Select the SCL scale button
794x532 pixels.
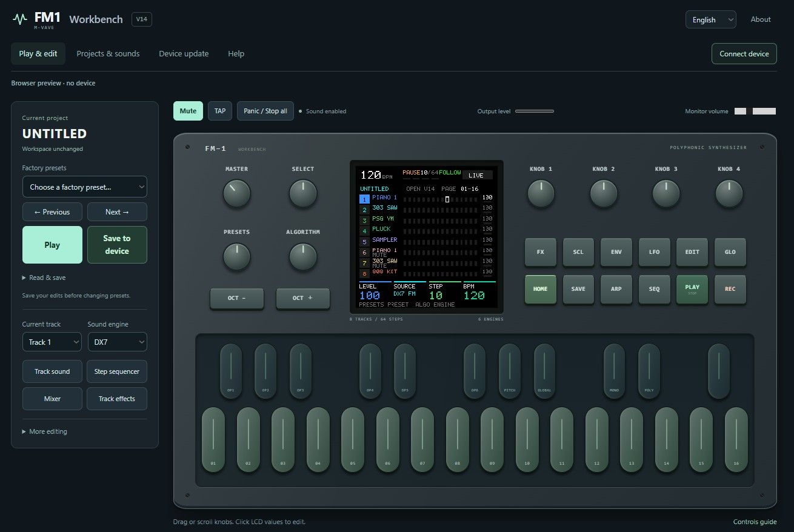tap(578, 252)
